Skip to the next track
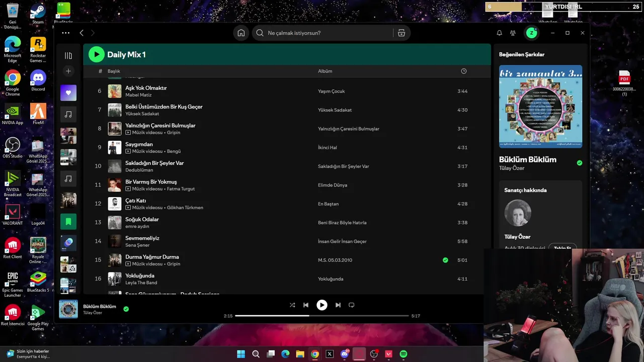This screenshot has width=644, height=362. (x=338, y=305)
